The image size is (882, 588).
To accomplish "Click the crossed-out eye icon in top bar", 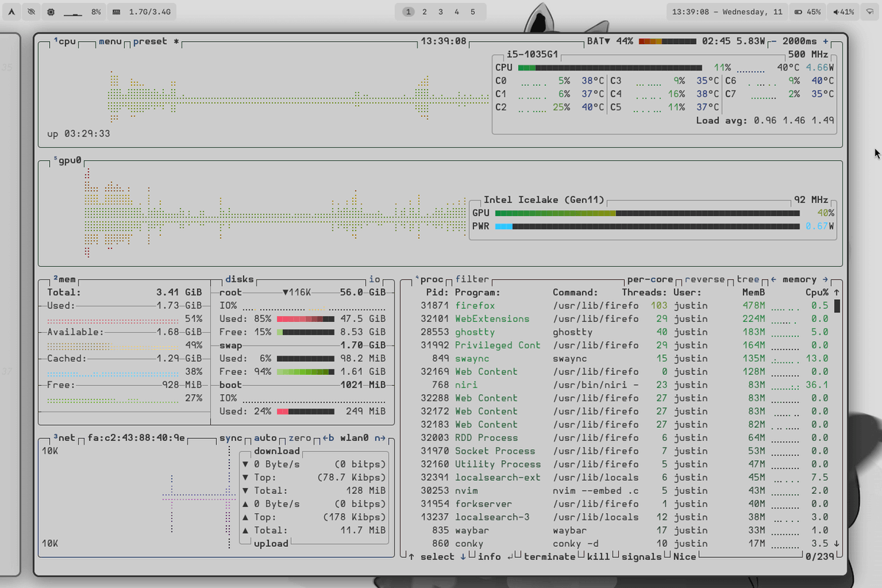I will pos(31,12).
